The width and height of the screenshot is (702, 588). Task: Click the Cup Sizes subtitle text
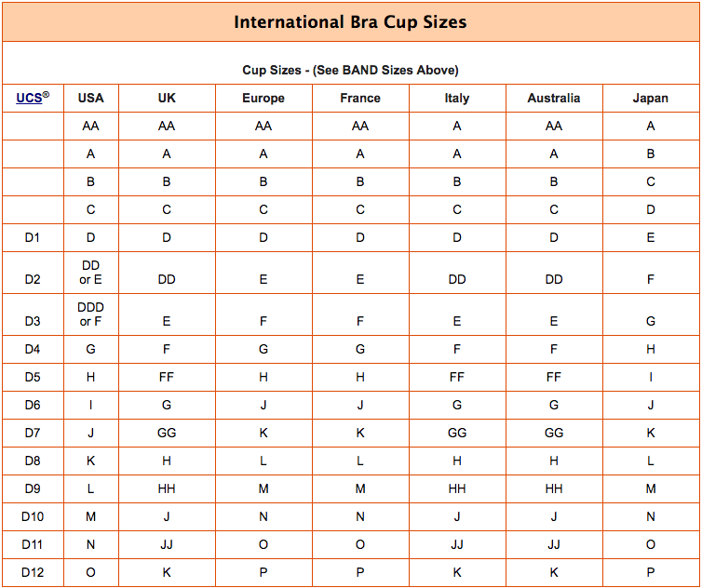coord(351,71)
